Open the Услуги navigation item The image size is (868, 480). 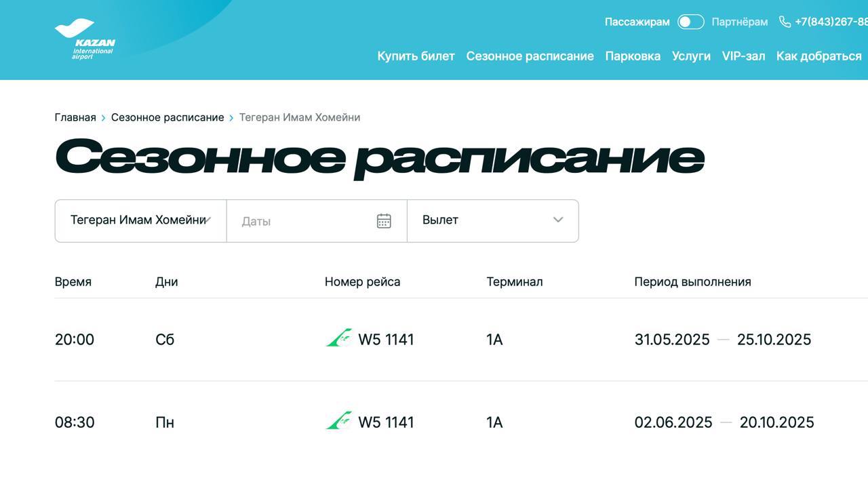pos(691,56)
